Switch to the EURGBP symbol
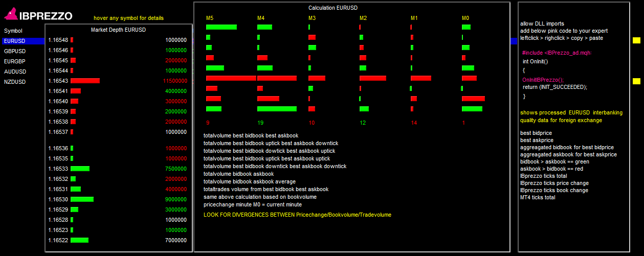The width and height of the screenshot is (644, 256). click(x=15, y=61)
